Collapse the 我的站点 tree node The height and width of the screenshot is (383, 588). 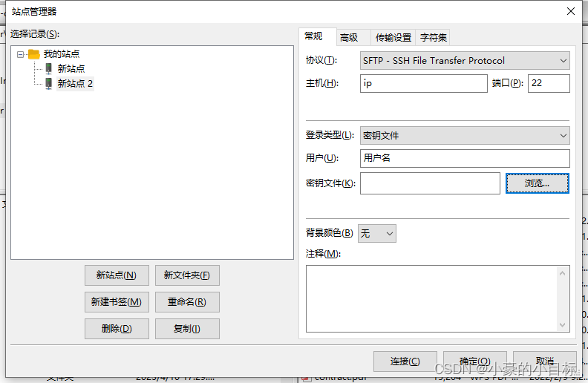click(x=20, y=54)
